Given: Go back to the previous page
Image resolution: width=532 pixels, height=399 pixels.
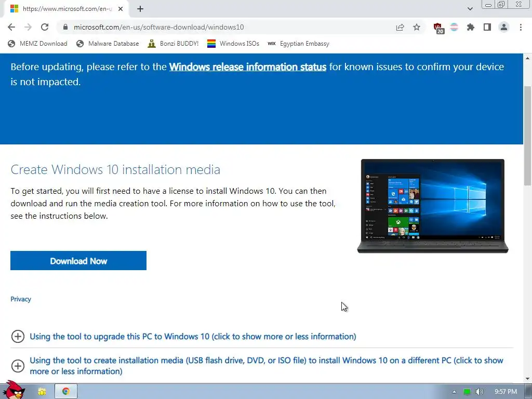Looking at the screenshot, I should [11, 27].
